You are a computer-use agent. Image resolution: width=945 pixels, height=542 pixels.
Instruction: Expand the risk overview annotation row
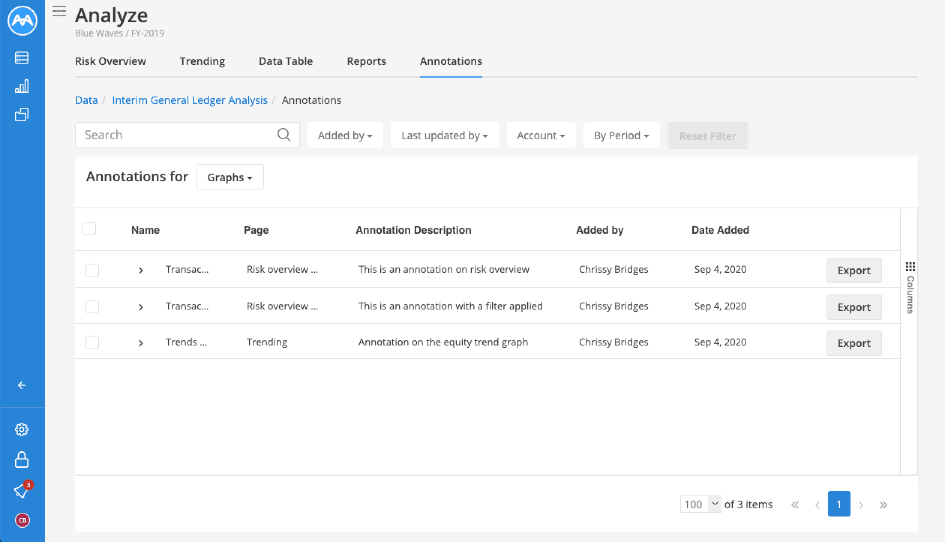(x=141, y=270)
